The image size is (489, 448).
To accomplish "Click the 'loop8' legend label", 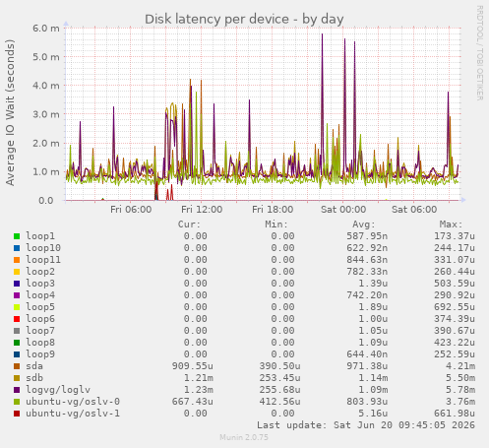I will pyautogui.click(x=40, y=343).
